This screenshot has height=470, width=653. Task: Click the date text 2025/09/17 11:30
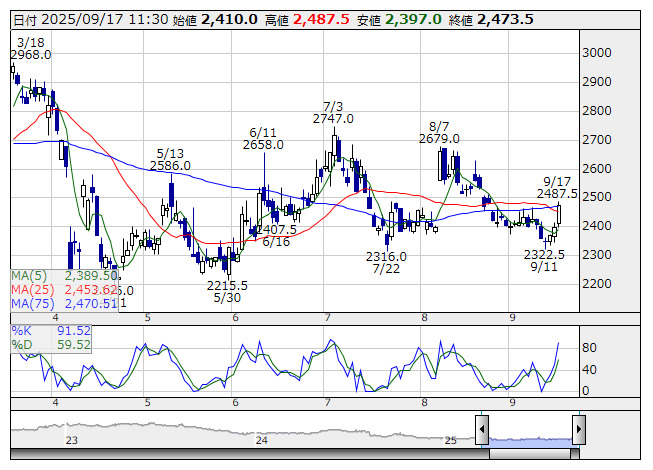(x=105, y=20)
